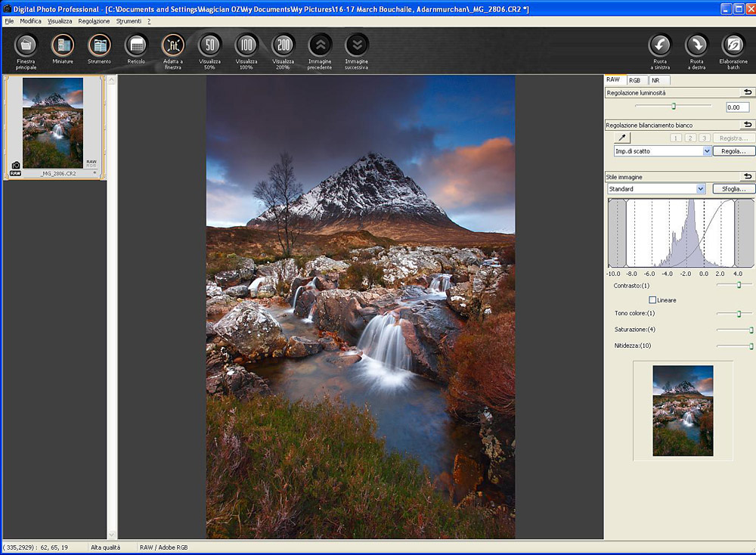Image resolution: width=756 pixels, height=555 pixels.
Task: Show the Reticolo grid overlay
Action: (136, 46)
